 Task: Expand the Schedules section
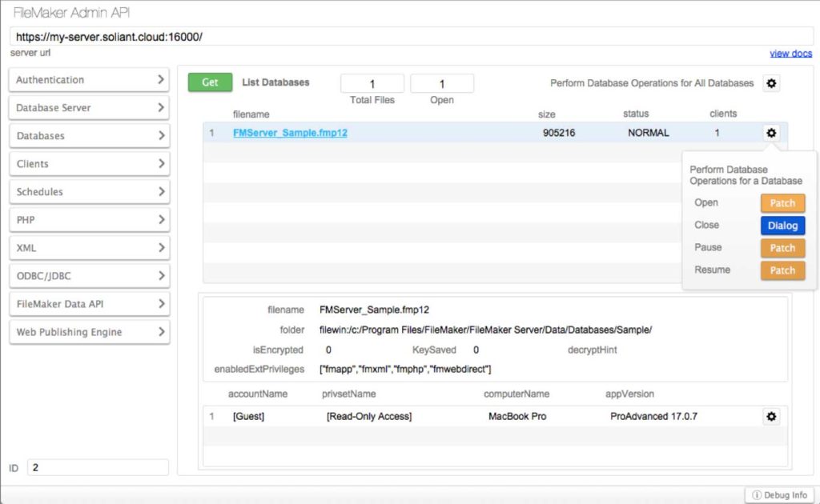coord(88,191)
